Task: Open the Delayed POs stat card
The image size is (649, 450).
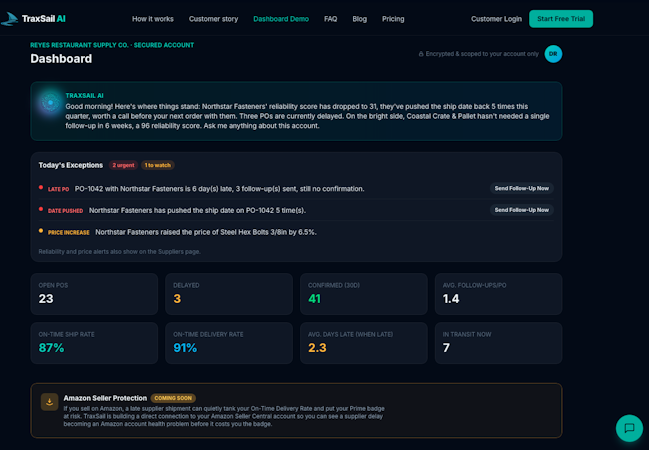Action: 229,294
